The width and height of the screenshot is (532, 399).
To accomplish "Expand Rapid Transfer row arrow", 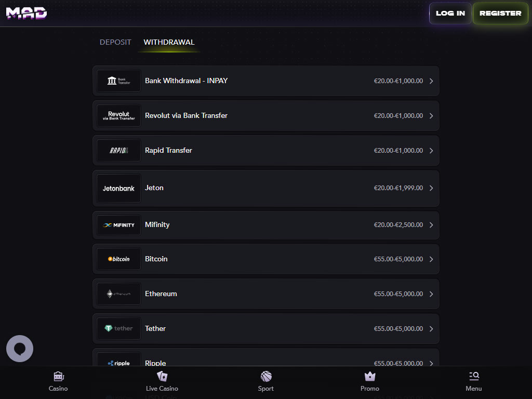I will click(431, 151).
